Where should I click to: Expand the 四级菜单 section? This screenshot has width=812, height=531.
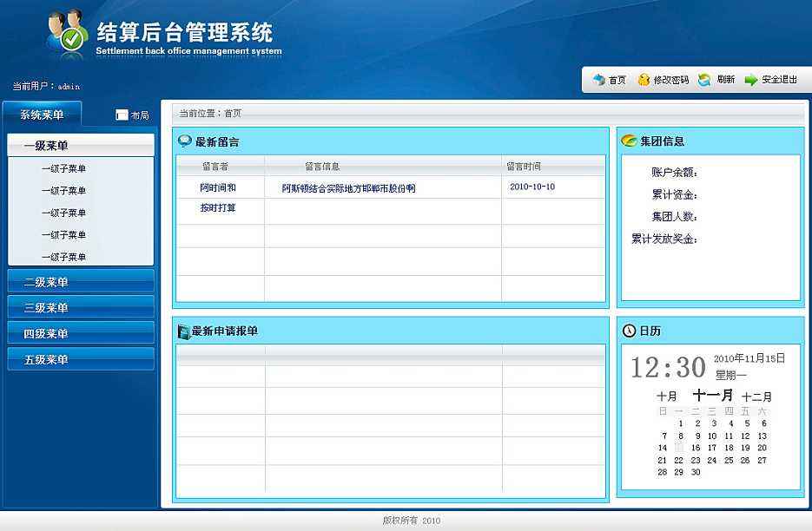coord(80,334)
